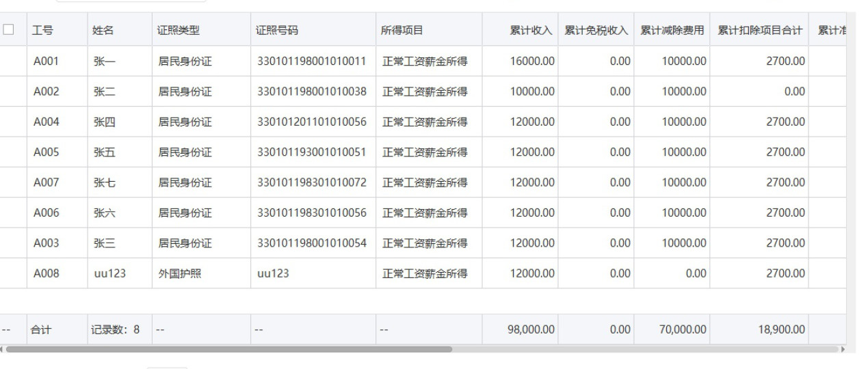Click the scrollbar's left arrow

coord(2,348)
